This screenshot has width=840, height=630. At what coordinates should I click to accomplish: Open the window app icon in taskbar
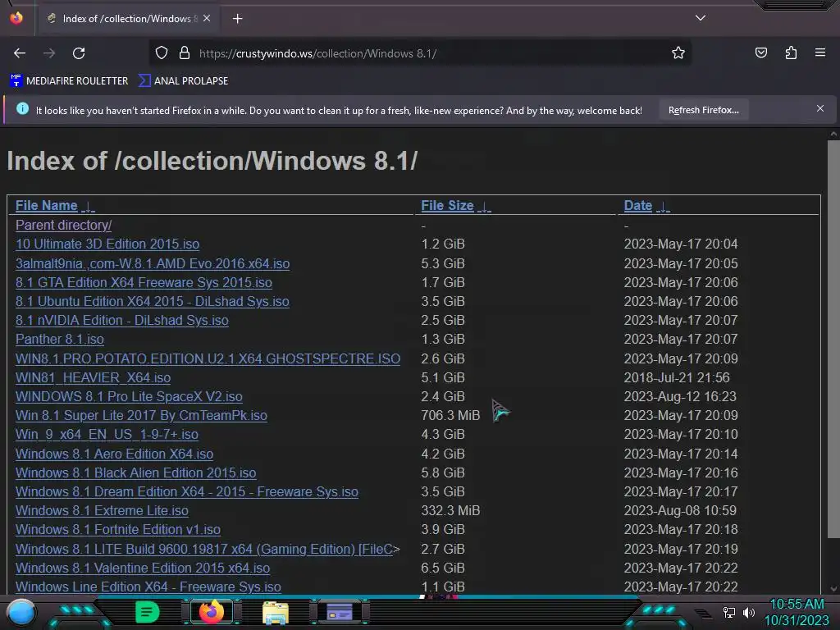point(340,612)
